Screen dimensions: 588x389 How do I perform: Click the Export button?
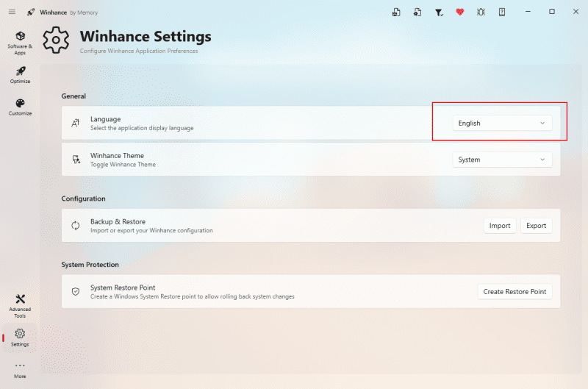(537, 226)
